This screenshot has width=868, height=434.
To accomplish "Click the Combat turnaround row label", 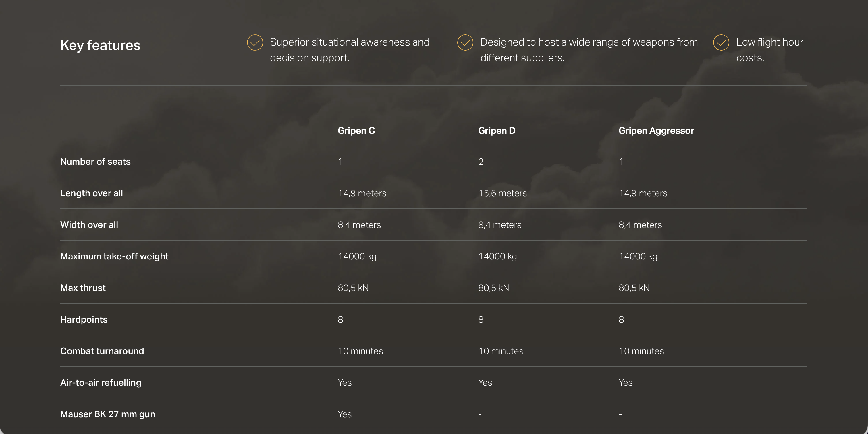I will pyautogui.click(x=102, y=351).
